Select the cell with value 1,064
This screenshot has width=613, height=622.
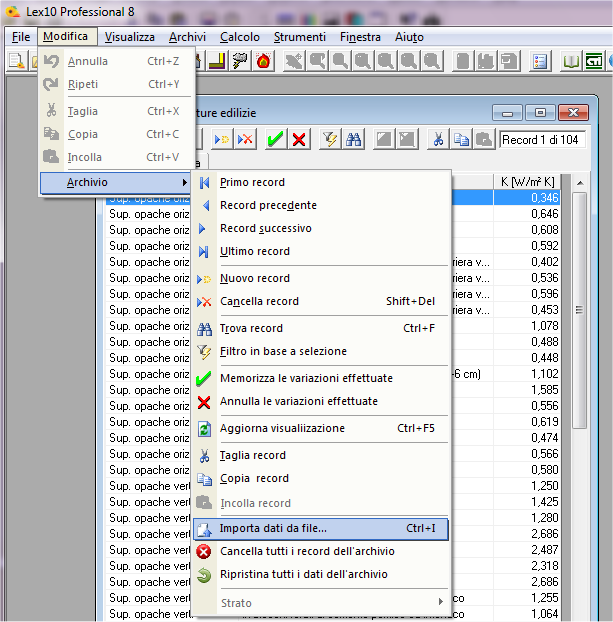click(x=527, y=614)
